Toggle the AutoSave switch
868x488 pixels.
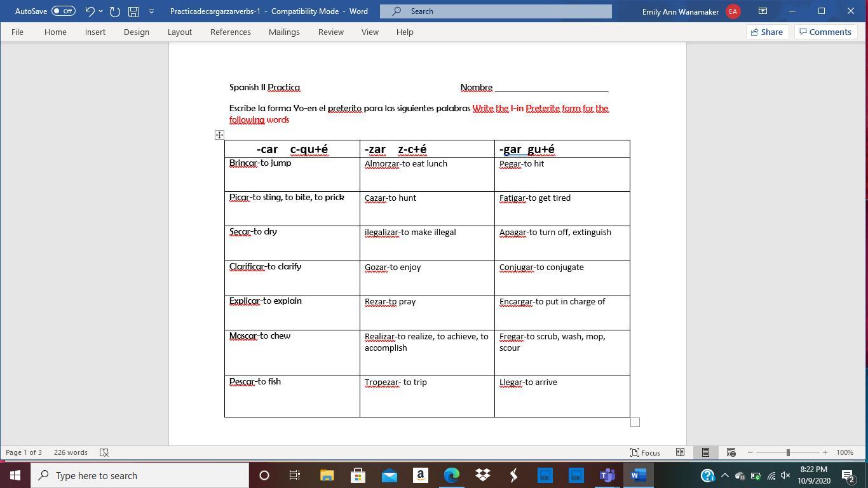[x=64, y=11]
